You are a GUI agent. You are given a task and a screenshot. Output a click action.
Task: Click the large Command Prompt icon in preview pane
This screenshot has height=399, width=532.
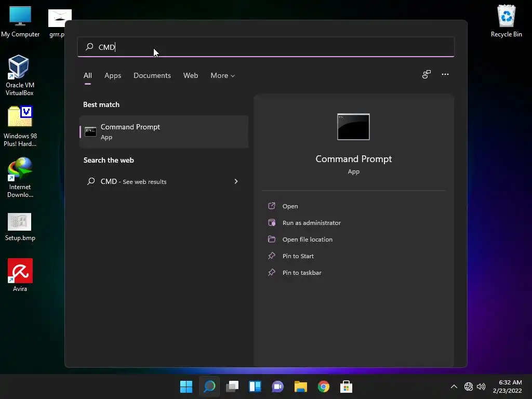(x=353, y=127)
